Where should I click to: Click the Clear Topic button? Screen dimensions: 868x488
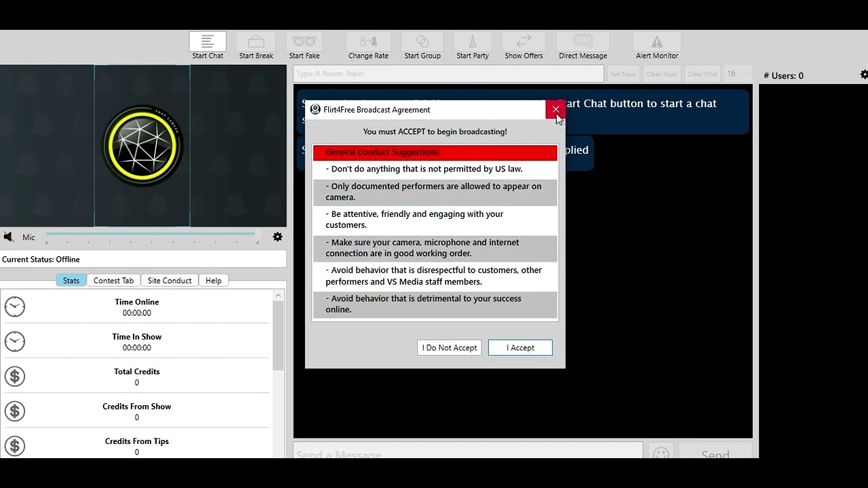(x=662, y=74)
